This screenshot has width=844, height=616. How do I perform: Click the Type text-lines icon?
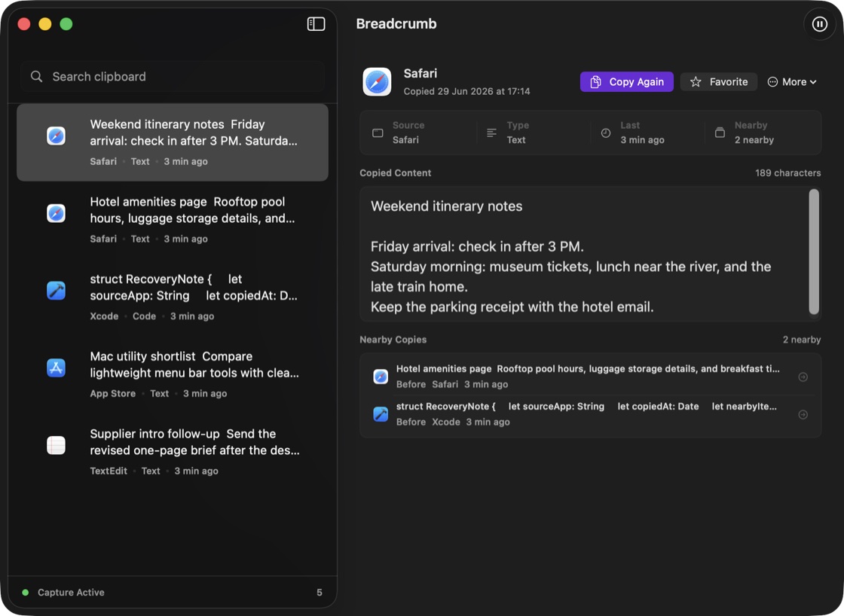point(491,133)
